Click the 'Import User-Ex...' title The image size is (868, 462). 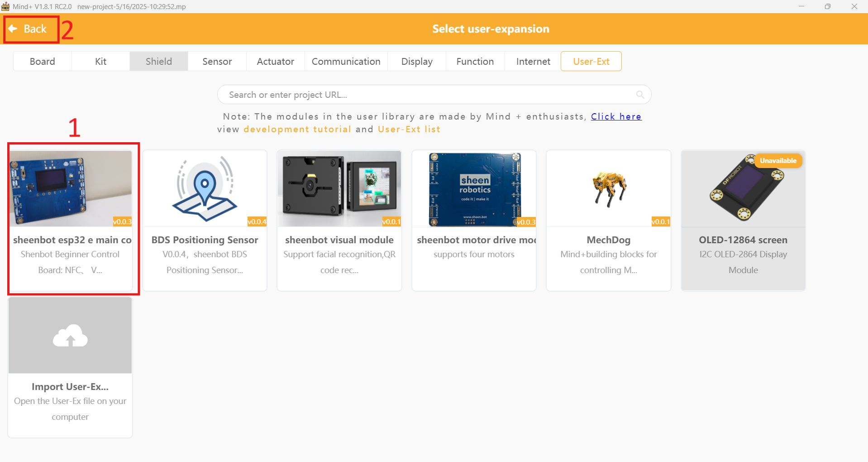70,387
